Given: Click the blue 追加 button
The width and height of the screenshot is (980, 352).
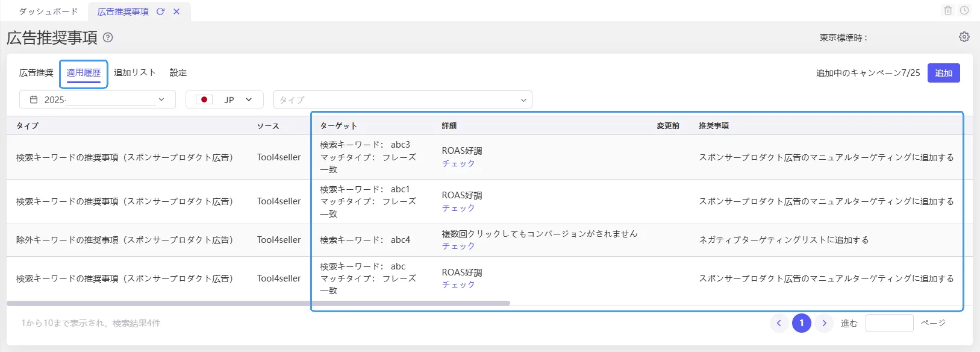Looking at the screenshot, I should (944, 73).
